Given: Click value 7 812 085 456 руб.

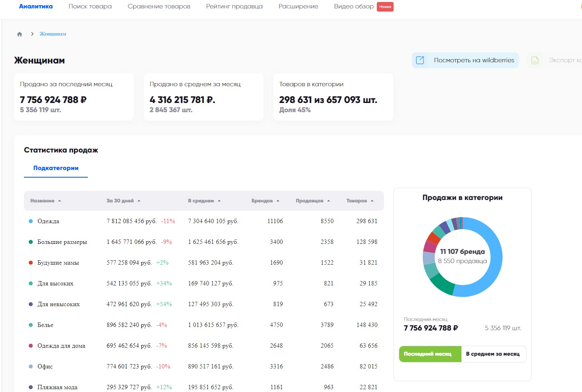Looking at the screenshot, I should (132, 221).
